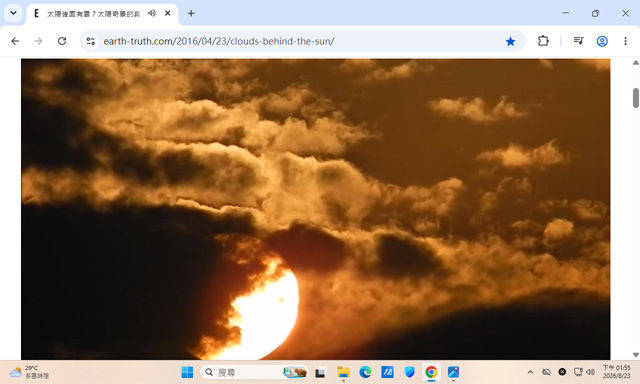Open Chrome's three-dot menu
Image resolution: width=640 pixels, height=384 pixels.
click(x=625, y=41)
